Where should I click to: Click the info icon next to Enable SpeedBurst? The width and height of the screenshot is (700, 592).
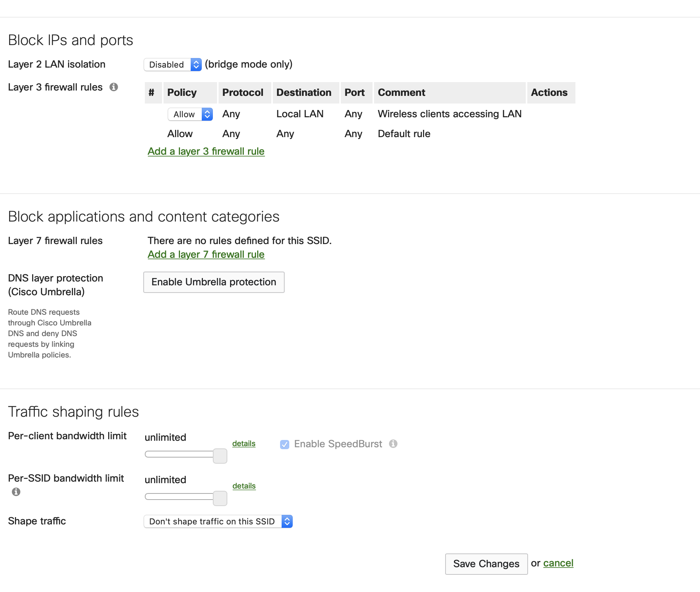pyautogui.click(x=394, y=444)
